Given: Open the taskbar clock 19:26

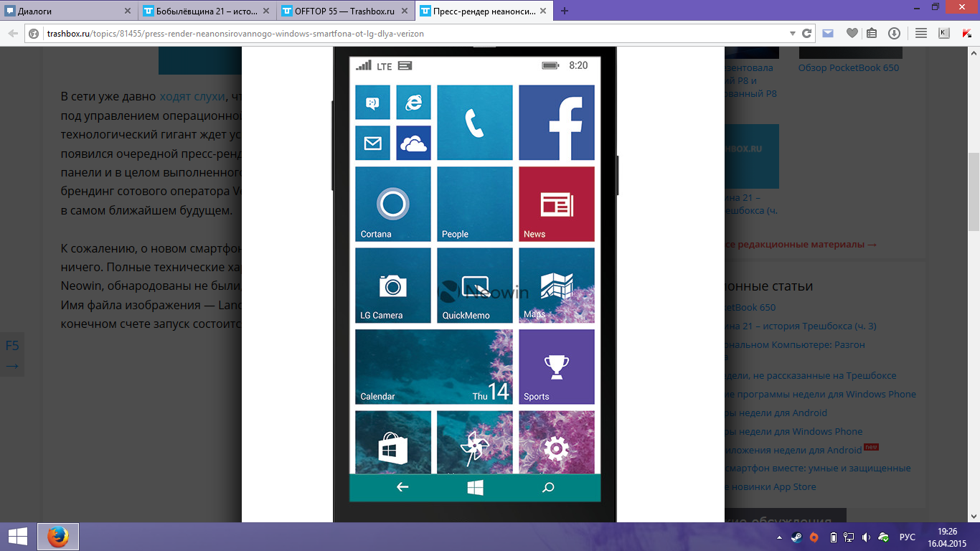Looking at the screenshot, I should click(x=948, y=537).
